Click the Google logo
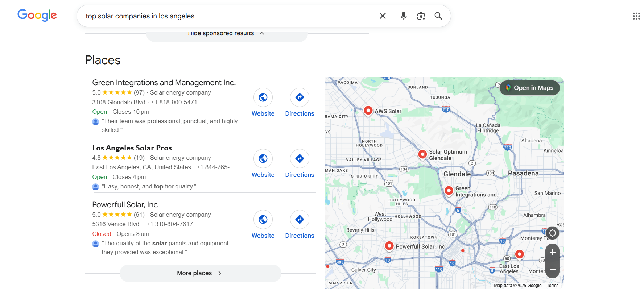The height and width of the screenshot is (295, 644). pyautogui.click(x=37, y=15)
